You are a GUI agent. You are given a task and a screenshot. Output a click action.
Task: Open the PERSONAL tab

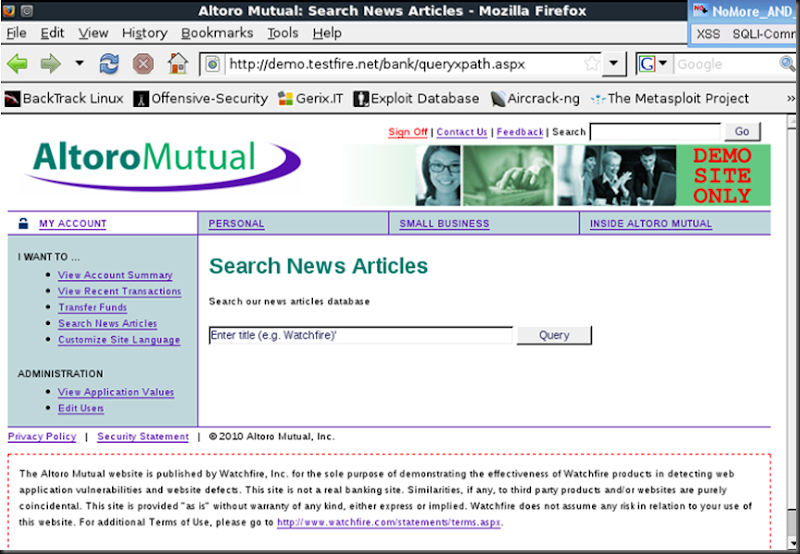236,223
